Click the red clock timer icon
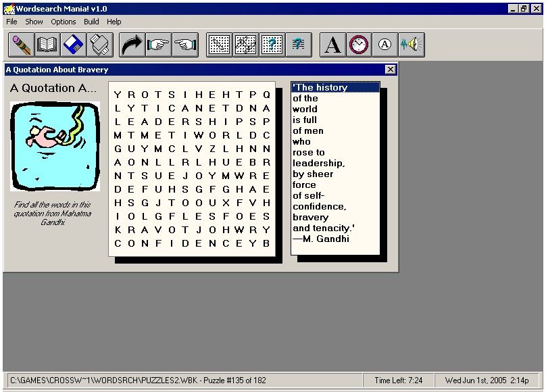Viewport: 546px width, 392px height. (359, 45)
